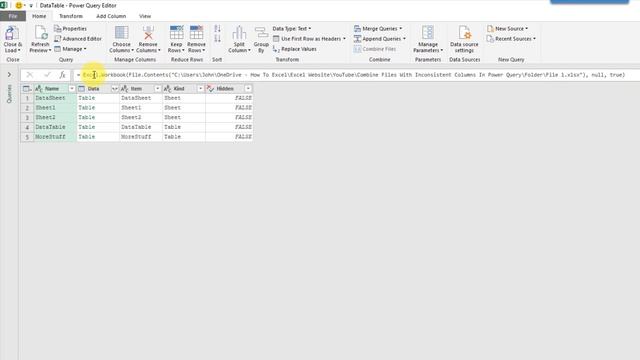Screen dimensions: 640x360
Task: Click the Close & Load icon
Action: [x=11, y=33]
